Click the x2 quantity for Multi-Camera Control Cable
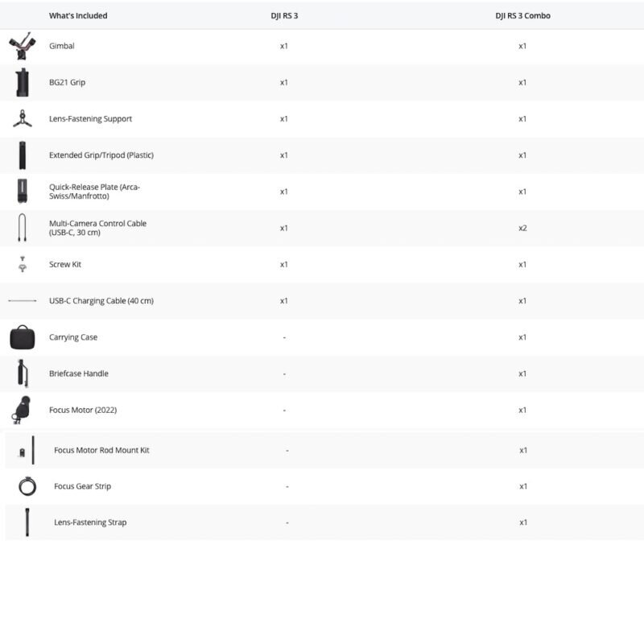The image size is (644, 644). pyautogui.click(x=522, y=228)
